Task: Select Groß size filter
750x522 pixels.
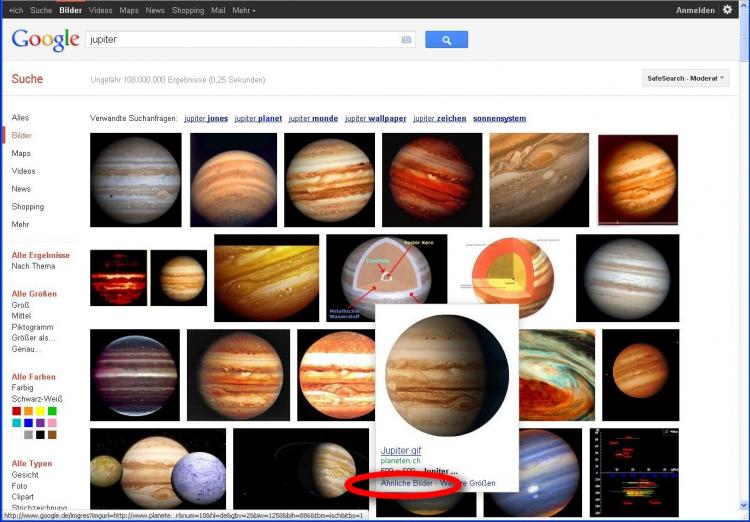Action: coord(21,305)
